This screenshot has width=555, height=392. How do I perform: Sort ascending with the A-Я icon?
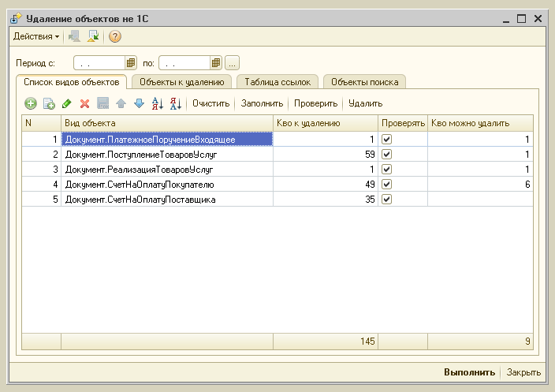click(157, 103)
